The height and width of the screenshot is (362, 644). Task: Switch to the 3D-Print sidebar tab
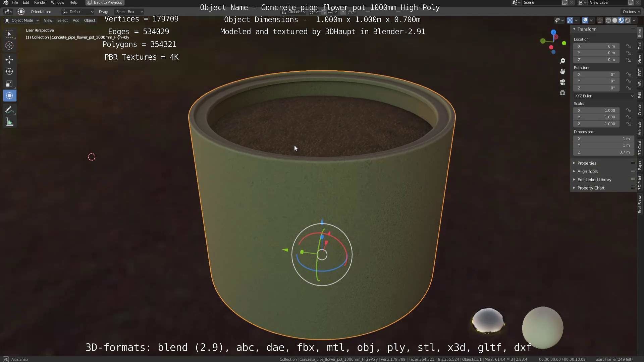click(x=640, y=183)
